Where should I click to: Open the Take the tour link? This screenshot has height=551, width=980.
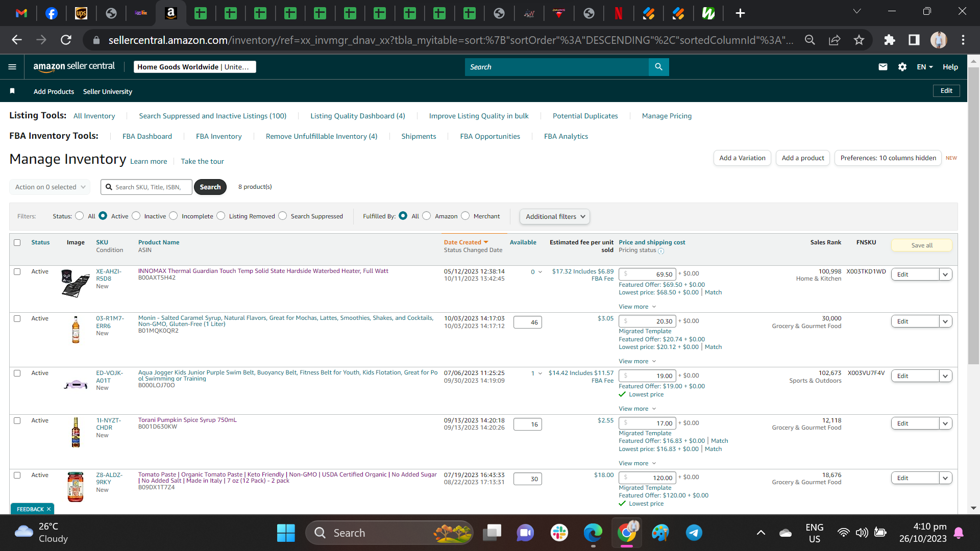(202, 161)
